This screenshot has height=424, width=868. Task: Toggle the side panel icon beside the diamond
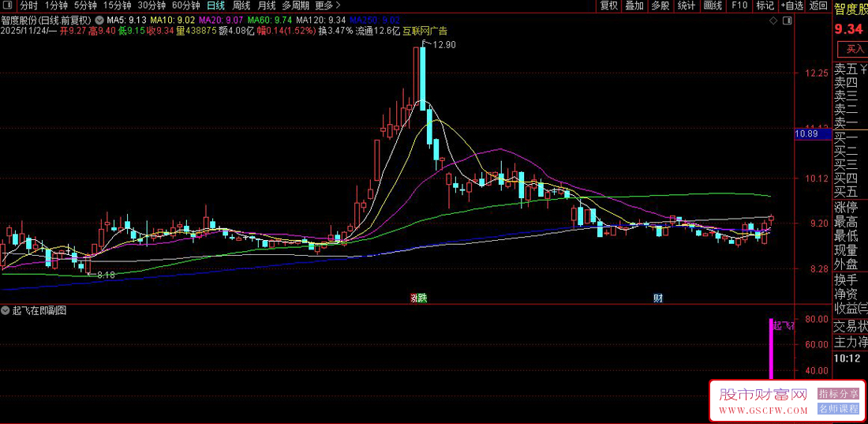(x=785, y=21)
